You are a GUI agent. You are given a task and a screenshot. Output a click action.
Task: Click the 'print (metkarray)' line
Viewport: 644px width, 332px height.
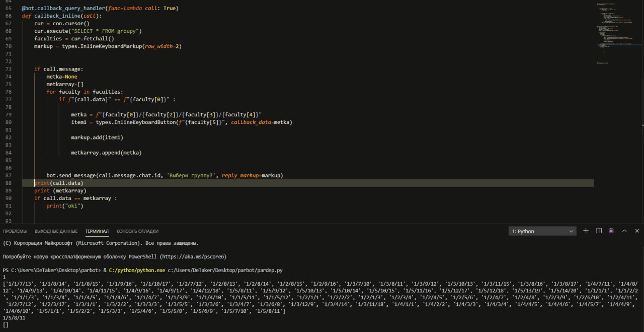point(60,190)
